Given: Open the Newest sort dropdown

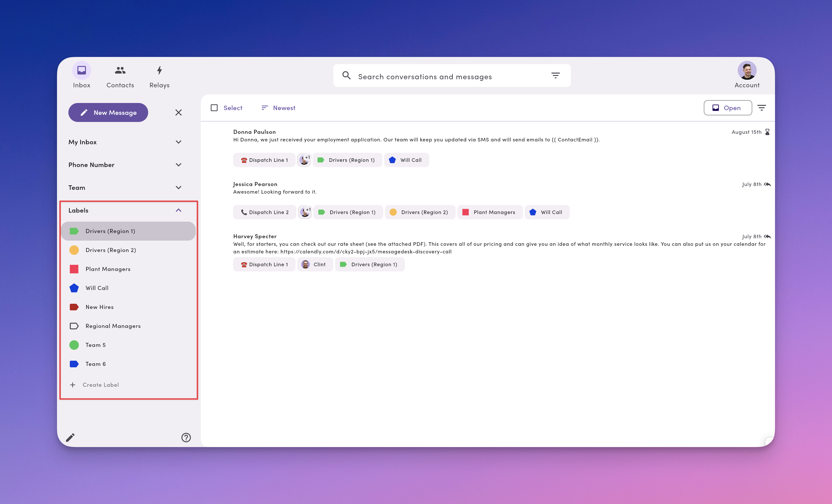Looking at the screenshot, I should tap(278, 108).
